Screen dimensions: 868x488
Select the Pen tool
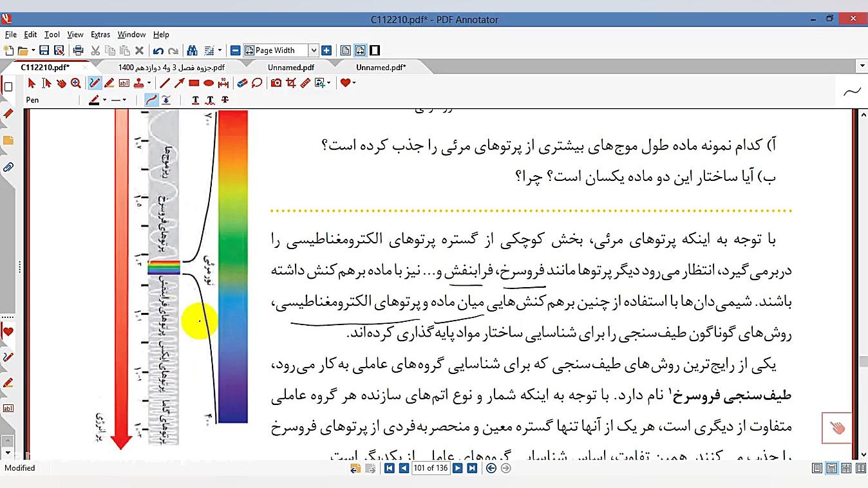[93, 82]
